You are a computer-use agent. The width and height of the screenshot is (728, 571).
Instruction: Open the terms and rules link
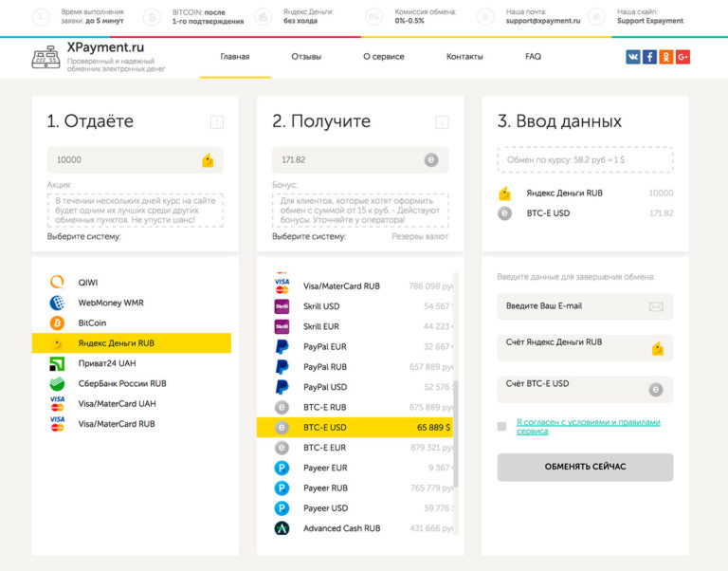tap(589, 427)
